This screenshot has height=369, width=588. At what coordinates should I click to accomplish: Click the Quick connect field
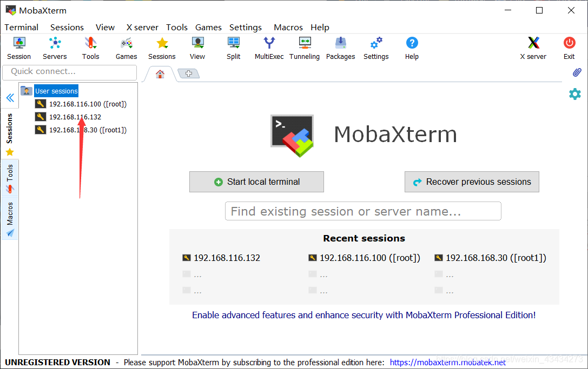pyautogui.click(x=69, y=72)
